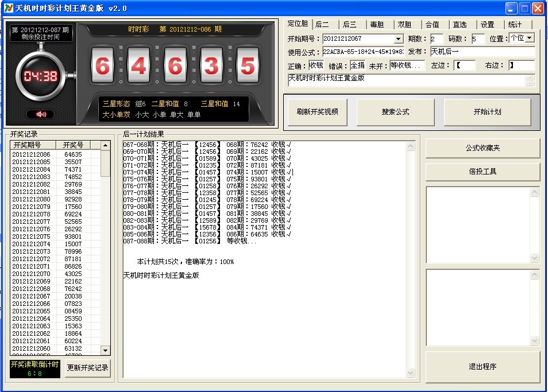This screenshot has width=548, height=392.
Task: Click the lottery digit 3 reel
Action: coord(211,65)
